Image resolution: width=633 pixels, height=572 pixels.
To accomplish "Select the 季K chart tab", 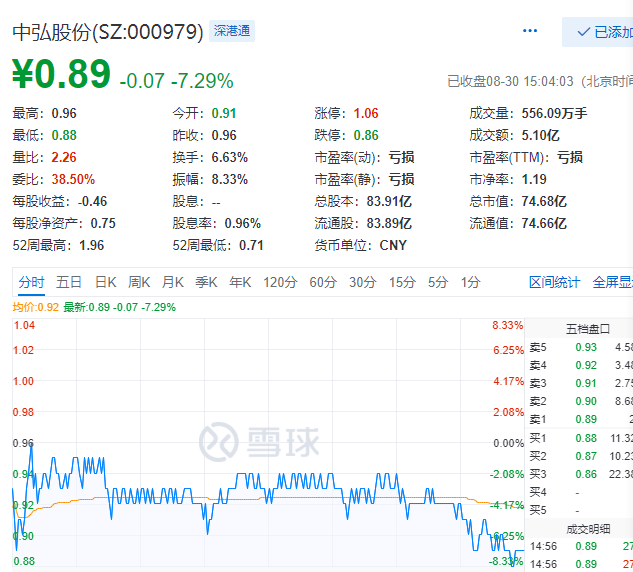I will (x=206, y=282).
